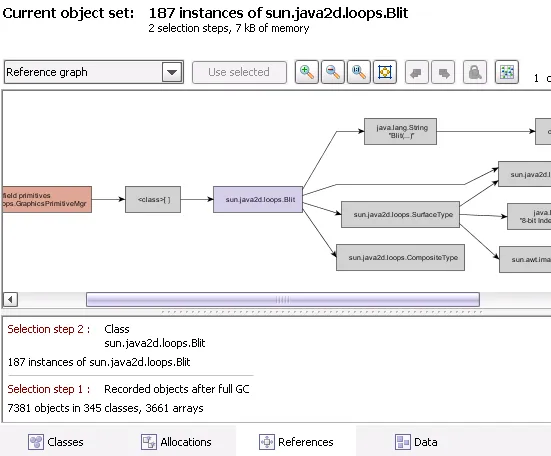The height and width of the screenshot is (456, 551).
Task: Click "Recorded objects after full GC" text
Action: click(x=177, y=389)
